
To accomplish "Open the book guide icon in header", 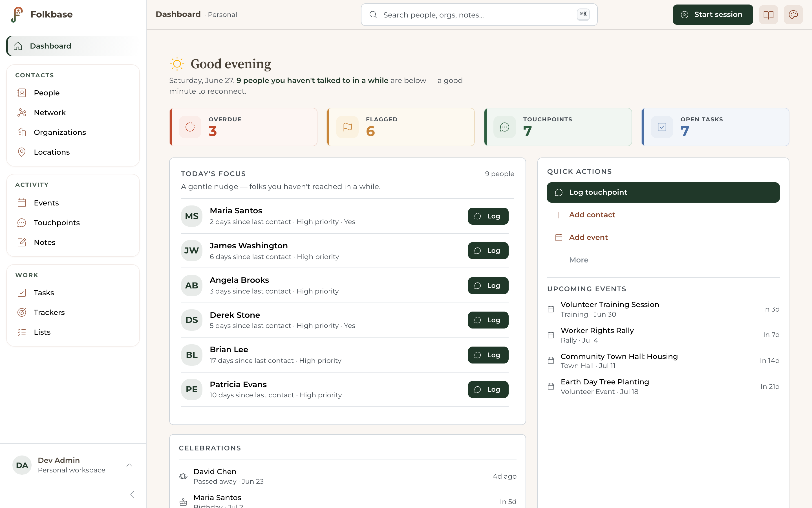I will click(x=768, y=14).
